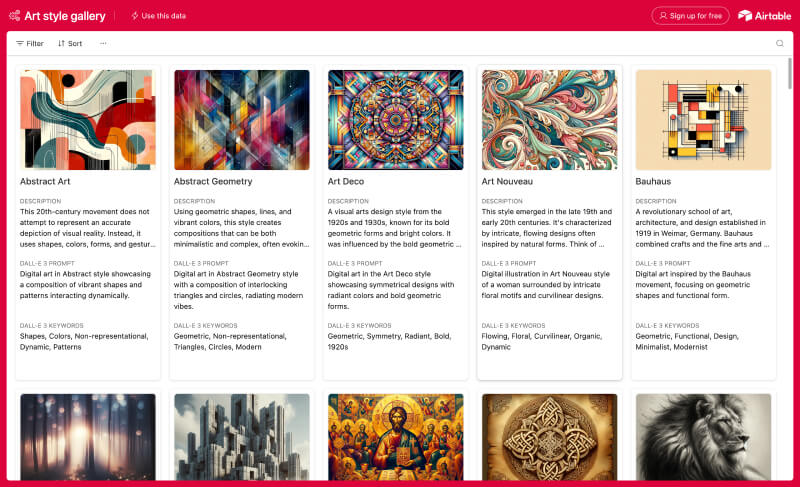Open the three-dot more options menu
The height and width of the screenshot is (487, 800).
coord(103,44)
